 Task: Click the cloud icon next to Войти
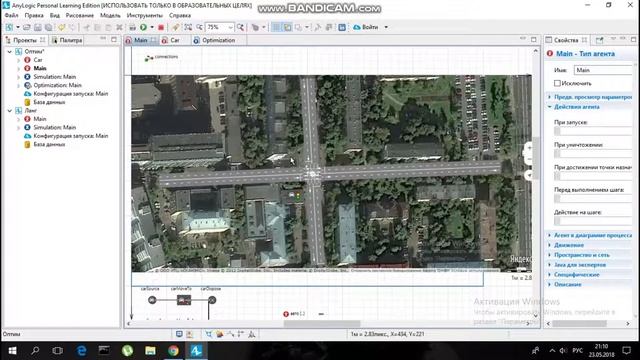tap(357, 27)
